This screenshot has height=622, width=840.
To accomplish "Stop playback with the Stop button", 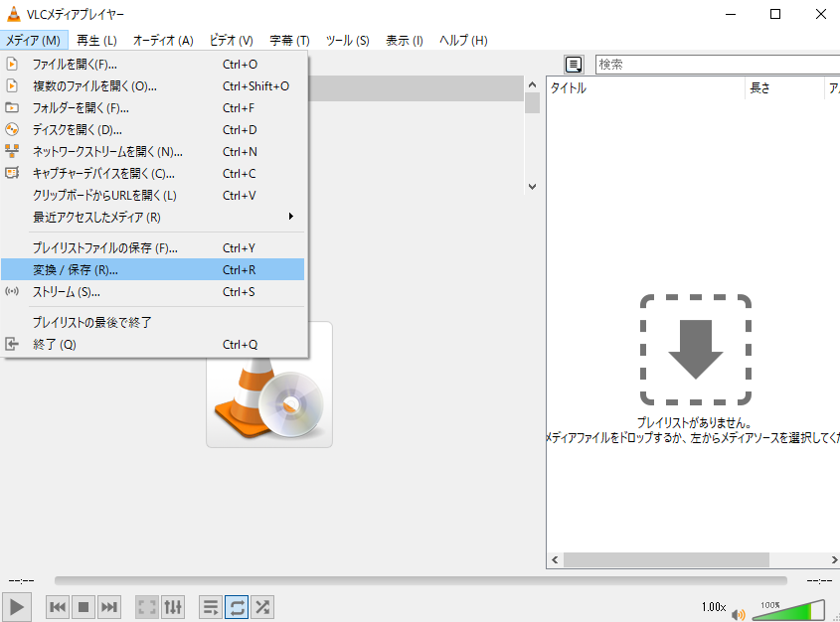I will pos(84,607).
